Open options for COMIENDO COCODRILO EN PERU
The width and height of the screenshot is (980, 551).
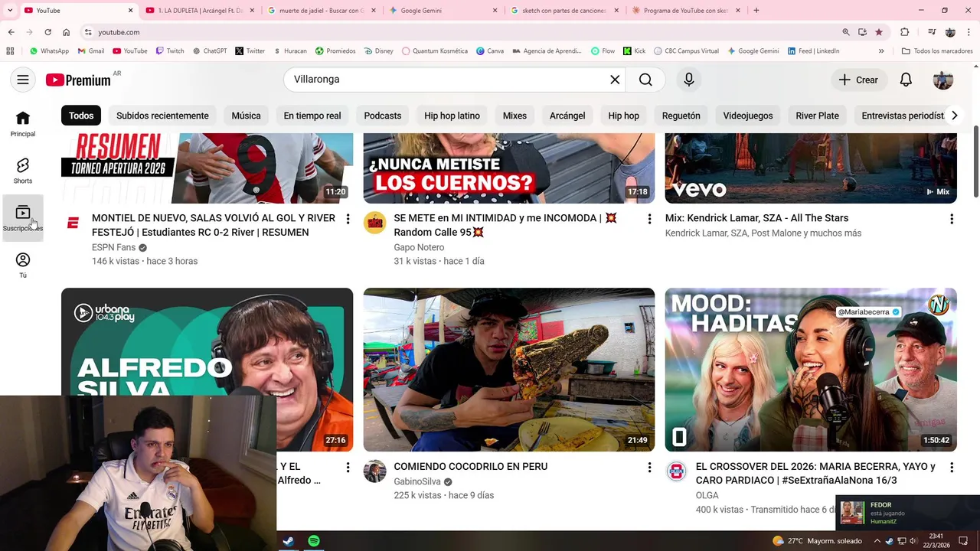pyautogui.click(x=649, y=467)
